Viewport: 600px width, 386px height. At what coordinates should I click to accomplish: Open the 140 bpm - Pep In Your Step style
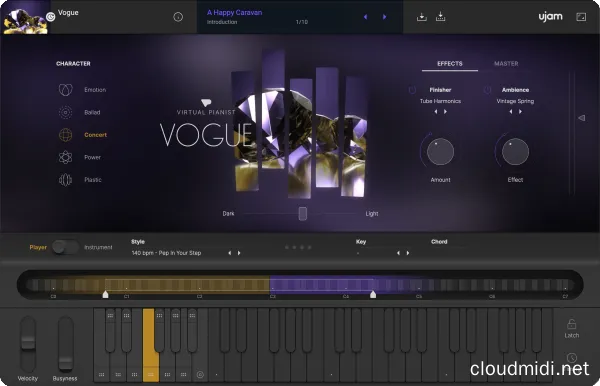(x=166, y=253)
